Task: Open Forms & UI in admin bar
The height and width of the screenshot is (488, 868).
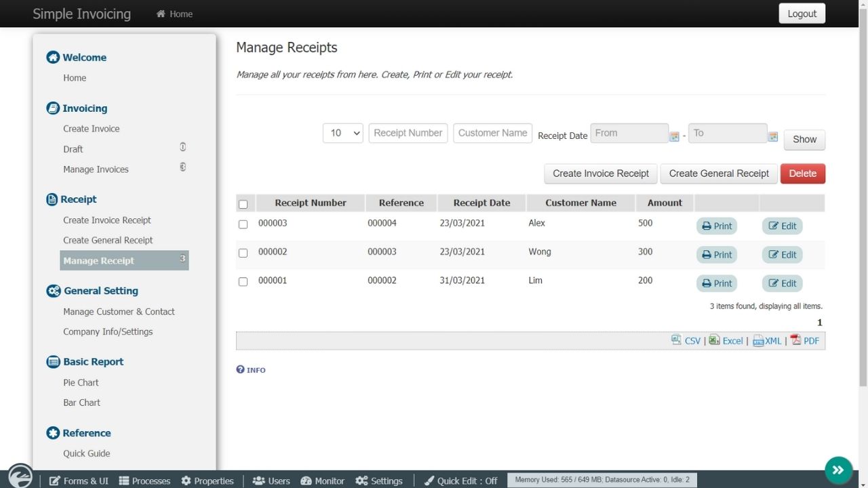Action: [79, 481]
